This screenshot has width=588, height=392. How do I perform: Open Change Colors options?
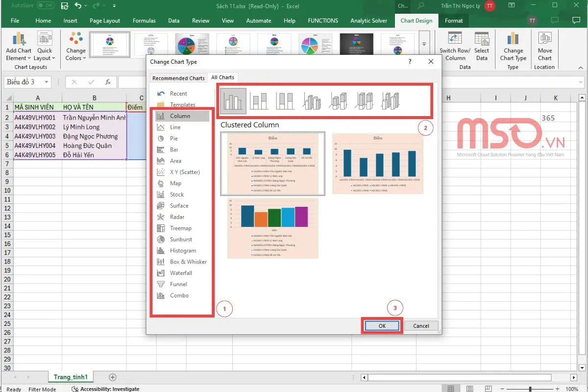coord(75,48)
